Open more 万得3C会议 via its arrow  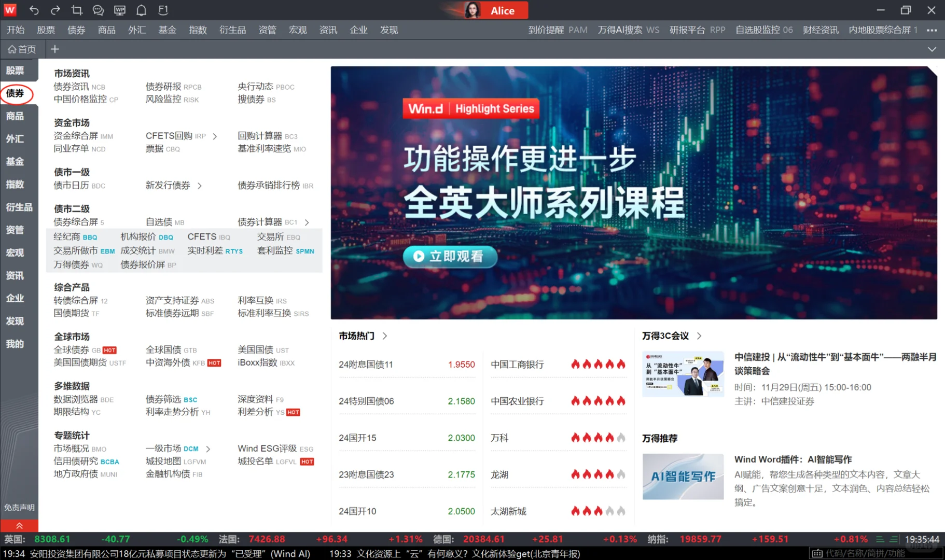click(x=699, y=336)
